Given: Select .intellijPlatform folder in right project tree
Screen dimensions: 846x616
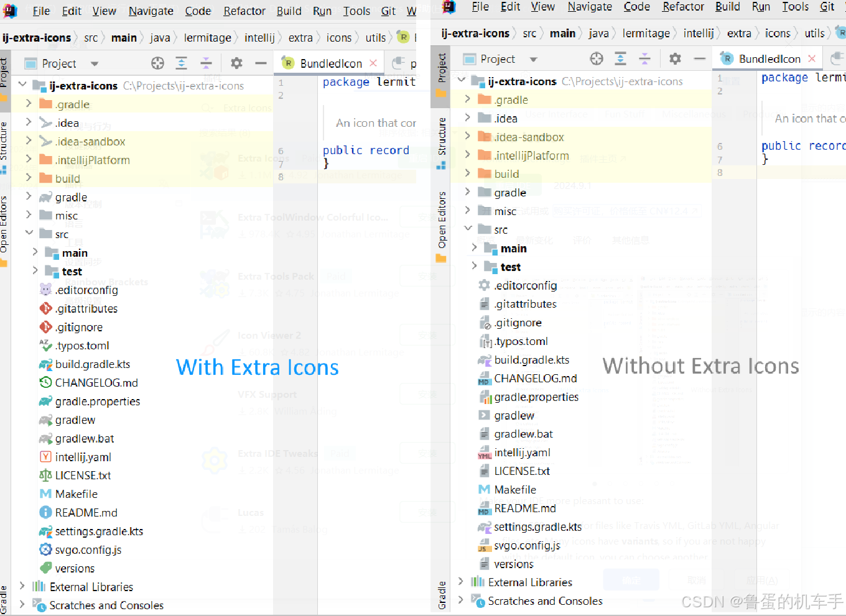Looking at the screenshot, I should point(531,155).
